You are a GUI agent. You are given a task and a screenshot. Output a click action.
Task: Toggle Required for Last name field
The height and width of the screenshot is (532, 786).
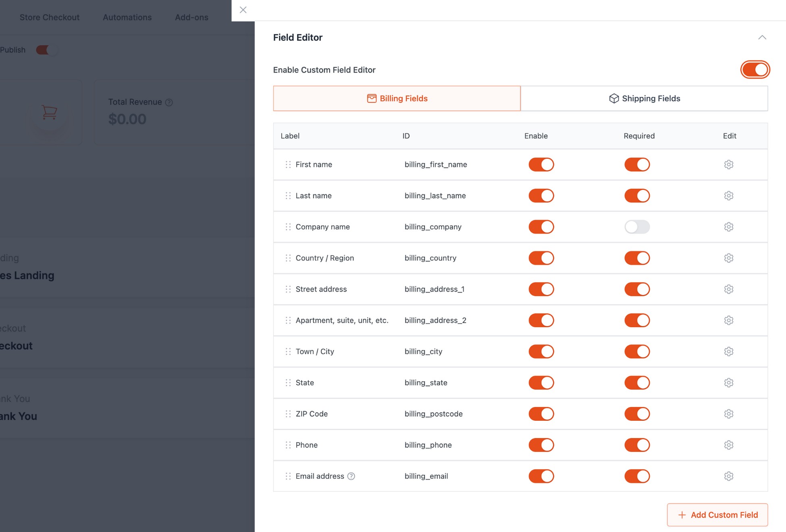point(637,195)
